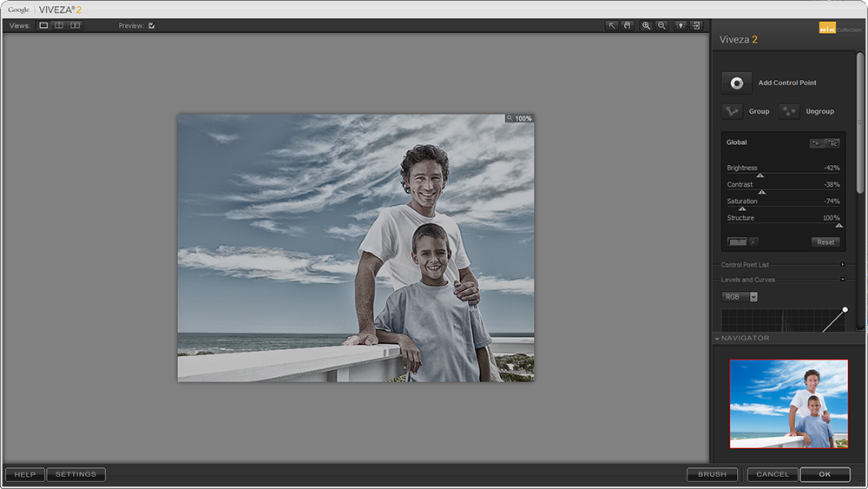Viewport: 868px width, 489px height.
Task: Select the color eyedropper in Global
Action: 753,242
